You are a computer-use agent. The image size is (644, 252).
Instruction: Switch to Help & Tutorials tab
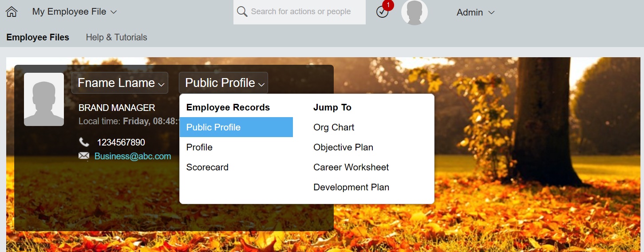[x=116, y=37]
